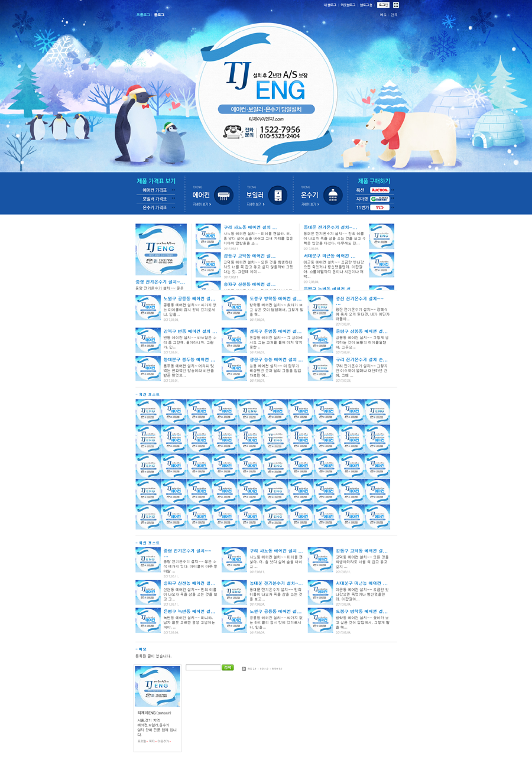Open 보일러 가격표 price list
532x773 pixels.
click(x=155, y=199)
